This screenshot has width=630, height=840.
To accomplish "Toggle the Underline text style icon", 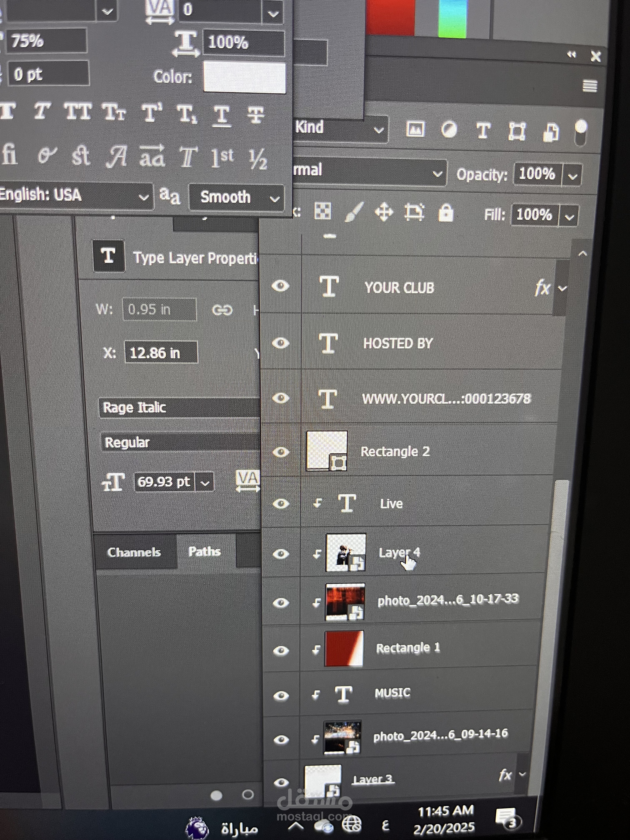I will point(221,115).
